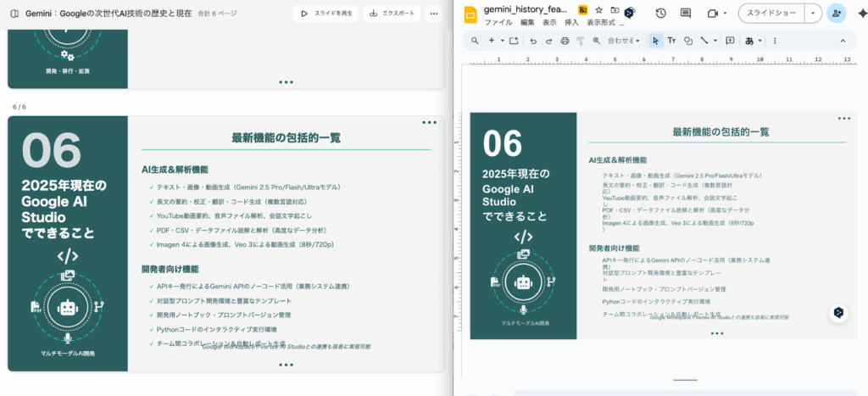Click the undo arrow in Slides toolbar
The height and width of the screenshot is (396, 868).
[533, 41]
